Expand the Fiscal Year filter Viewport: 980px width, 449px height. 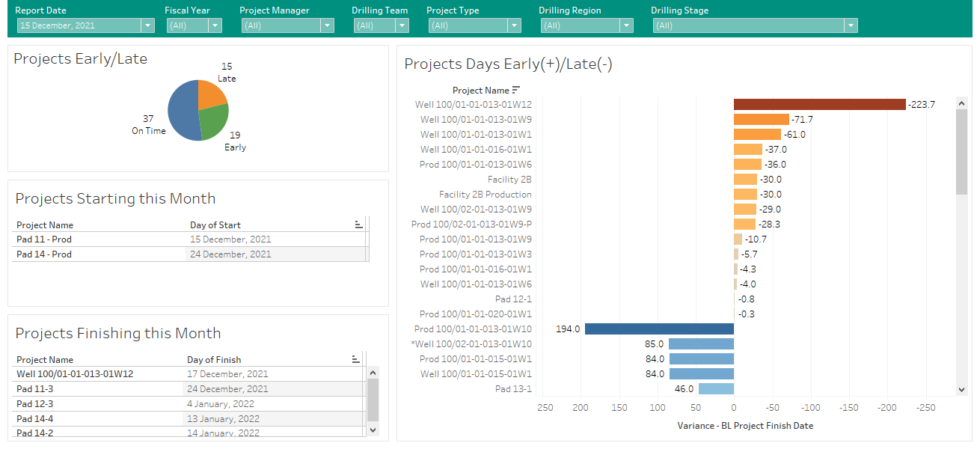tap(215, 25)
